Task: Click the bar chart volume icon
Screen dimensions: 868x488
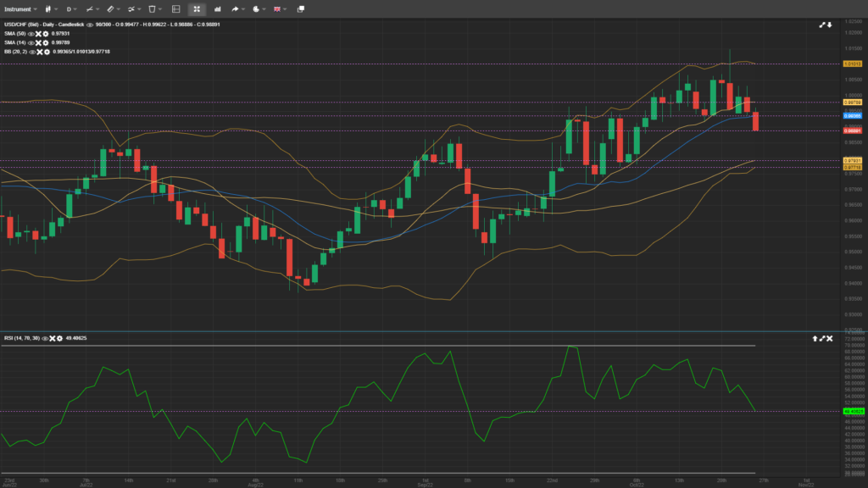Action: point(218,9)
